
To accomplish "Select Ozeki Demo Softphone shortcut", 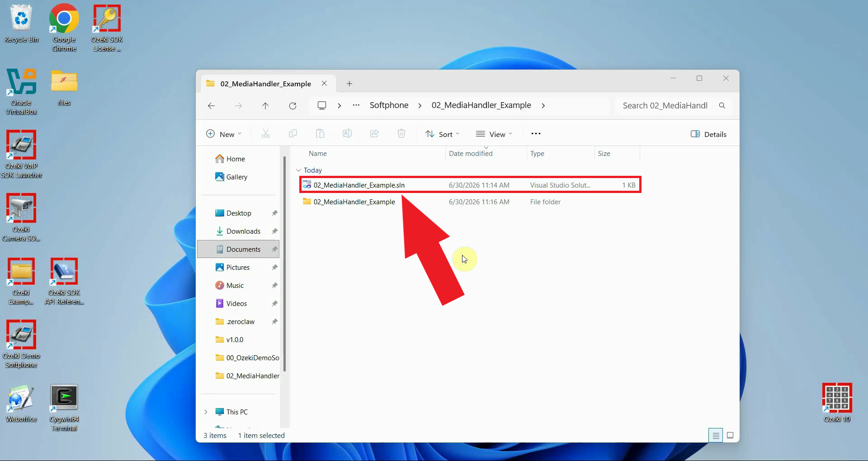I will pos(21,344).
